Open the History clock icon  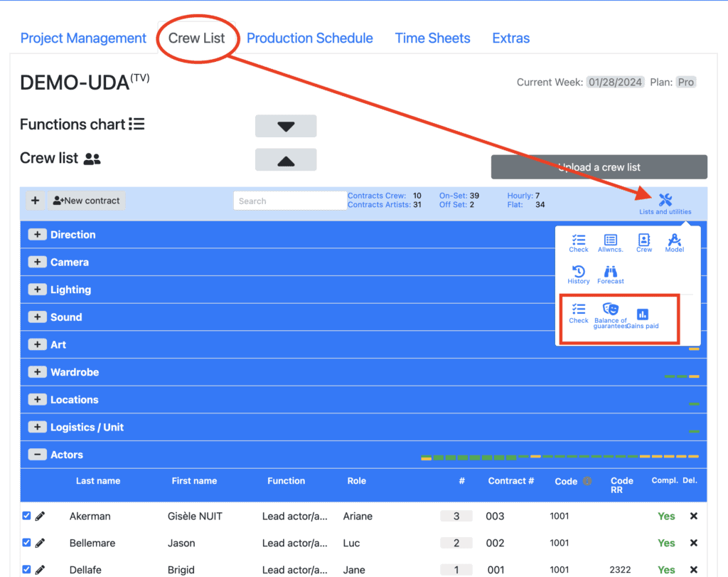pos(578,272)
